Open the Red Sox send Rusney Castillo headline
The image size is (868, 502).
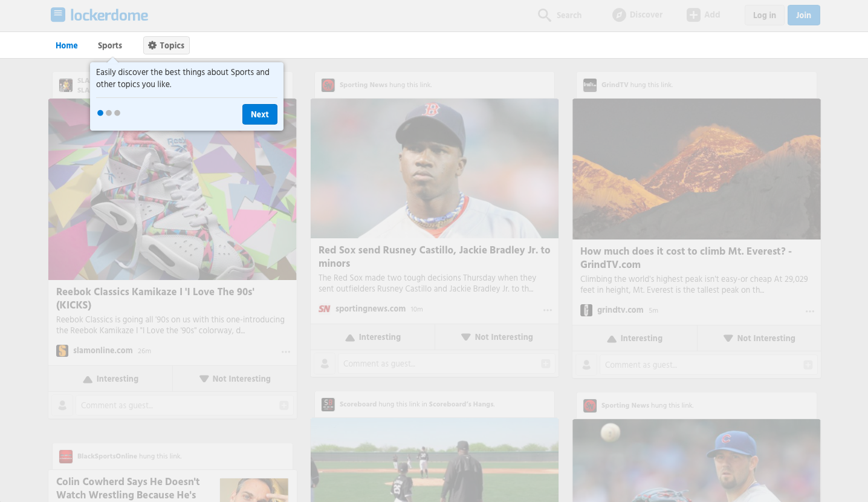[x=435, y=256]
